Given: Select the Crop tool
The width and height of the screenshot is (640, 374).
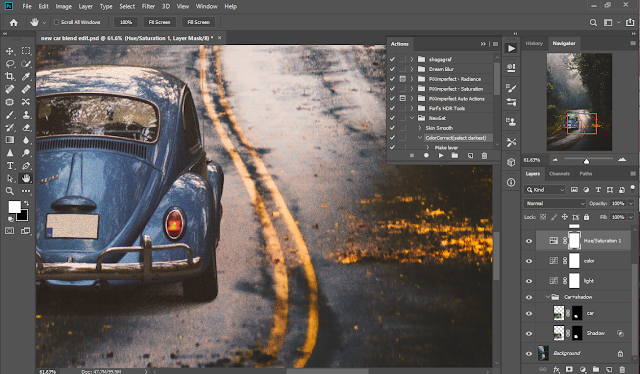Looking at the screenshot, I should click(10, 76).
